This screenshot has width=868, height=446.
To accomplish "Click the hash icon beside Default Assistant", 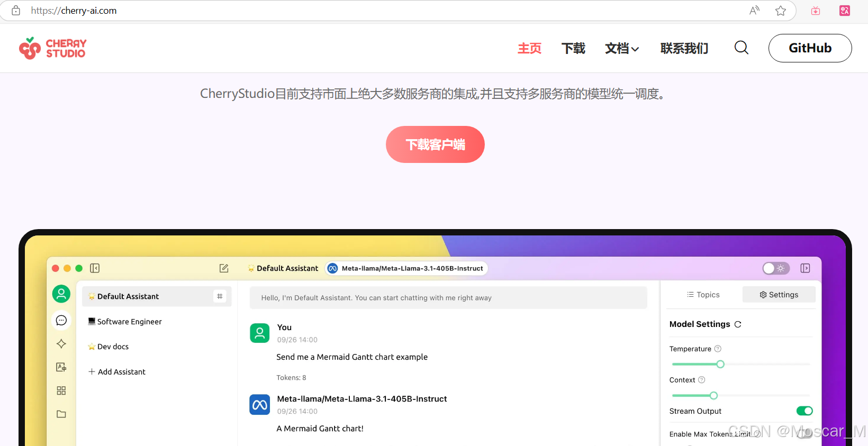I will pyautogui.click(x=220, y=296).
